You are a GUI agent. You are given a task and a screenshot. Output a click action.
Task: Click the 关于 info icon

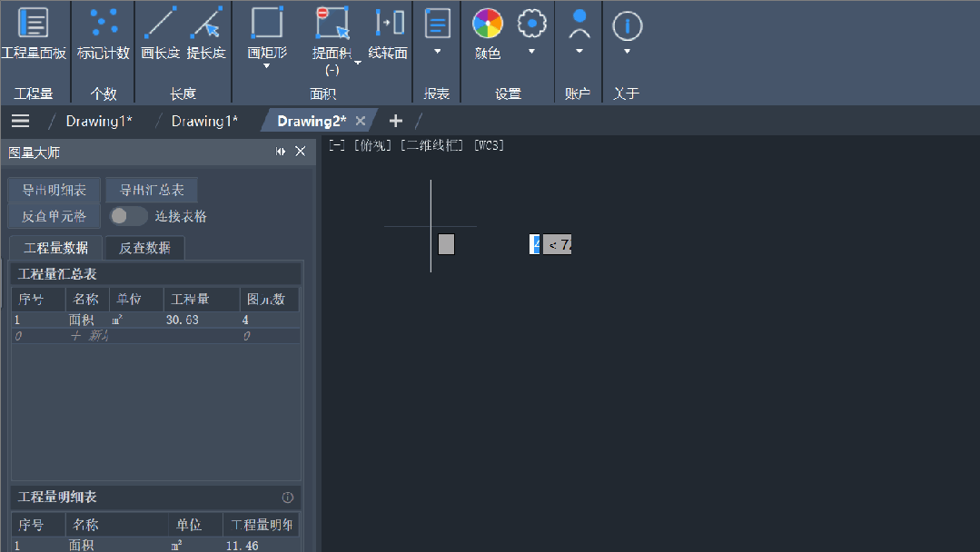(x=627, y=26)
